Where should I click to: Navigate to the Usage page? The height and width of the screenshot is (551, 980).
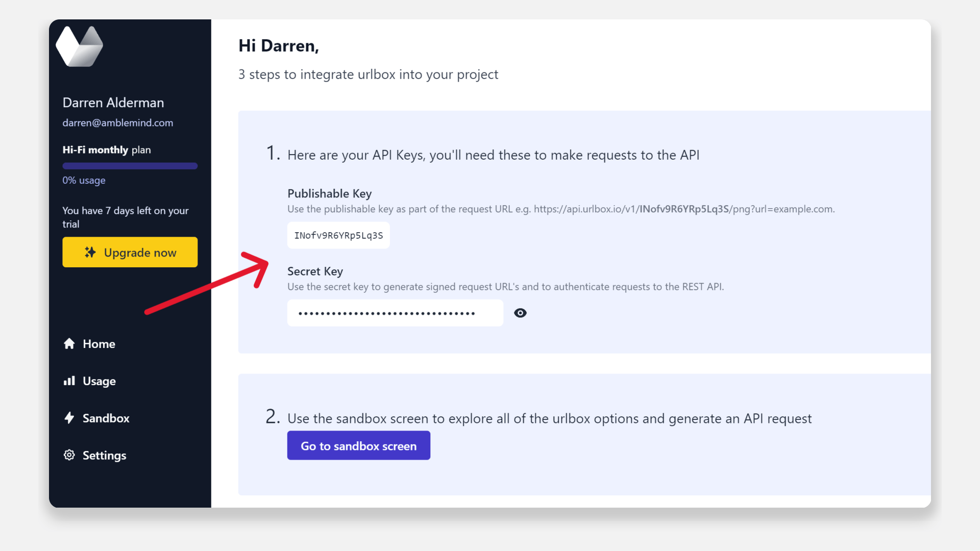(100, 381)
